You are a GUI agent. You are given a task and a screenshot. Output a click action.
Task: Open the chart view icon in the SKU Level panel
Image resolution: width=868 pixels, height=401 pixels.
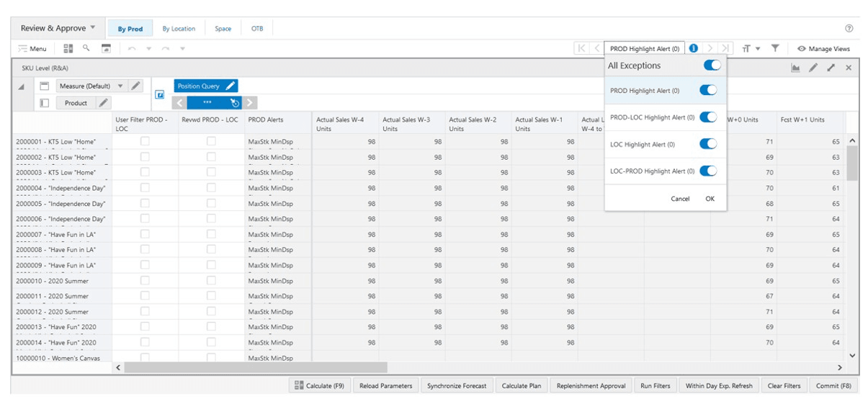pyautogui.click(x=795, y=67)
